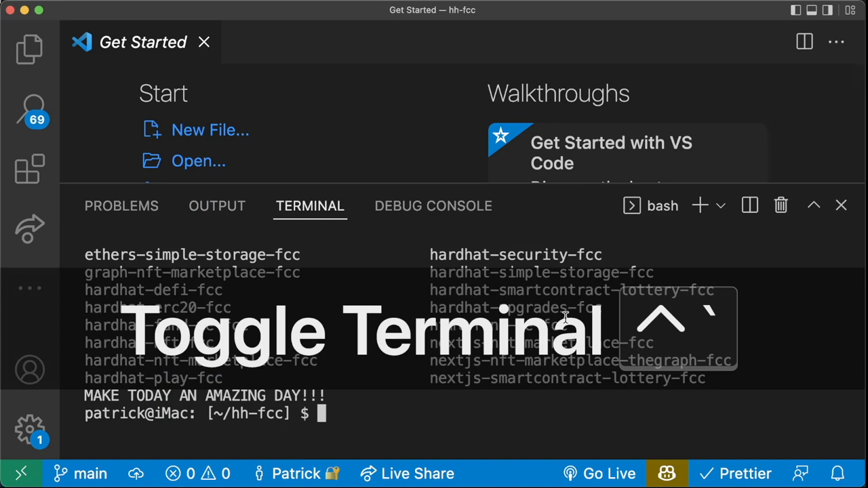868x488 pixels.
Task: Open the editor More Actions ellipsis menu
Action: [x=836, y=42]
